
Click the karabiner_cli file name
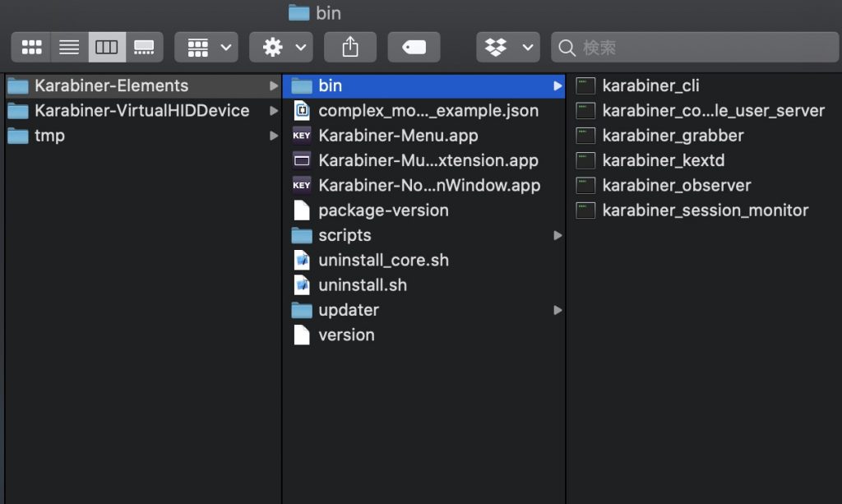coord(651,86)
